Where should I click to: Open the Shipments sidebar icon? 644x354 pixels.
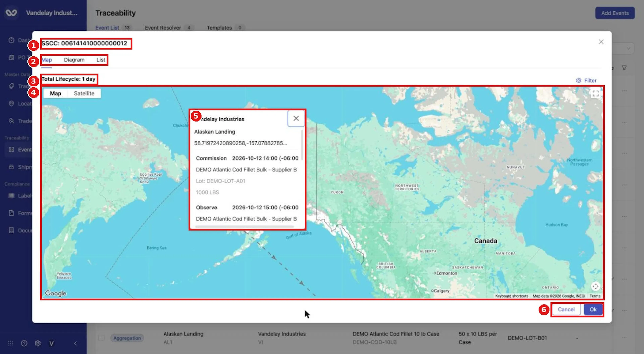(11, 167)
